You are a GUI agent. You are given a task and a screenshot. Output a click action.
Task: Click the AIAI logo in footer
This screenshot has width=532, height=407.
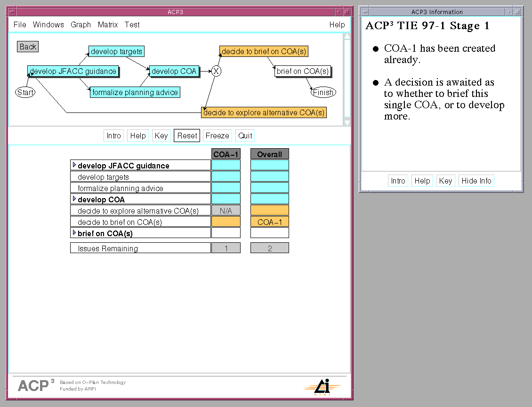[x=322, y=386]
